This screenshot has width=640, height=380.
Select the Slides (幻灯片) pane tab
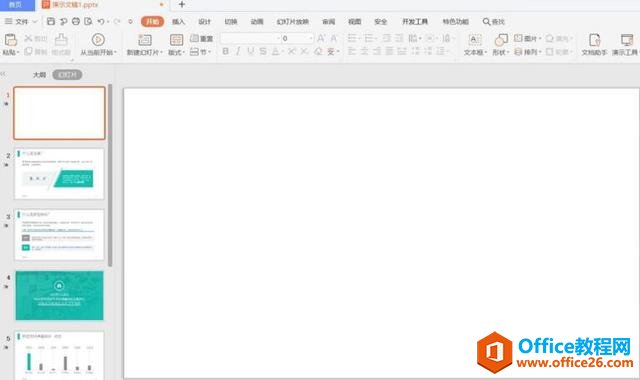[67, 75]
